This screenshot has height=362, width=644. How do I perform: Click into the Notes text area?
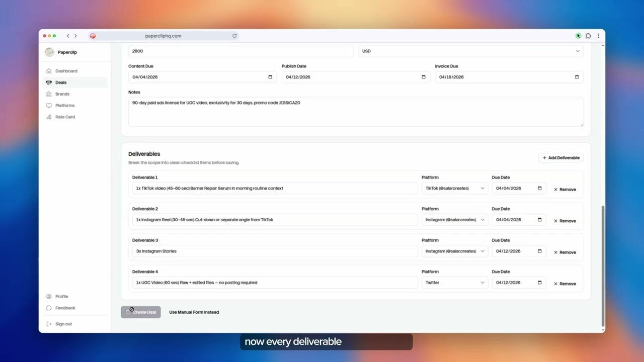[356, 112]
